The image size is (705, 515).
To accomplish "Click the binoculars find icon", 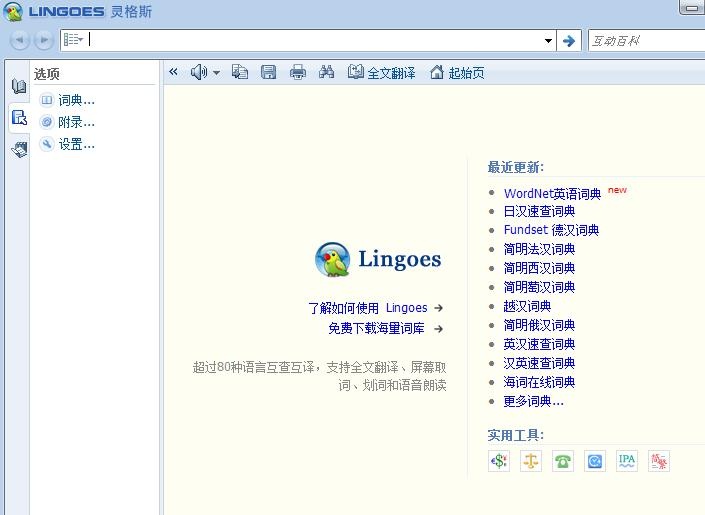I will [326, 72].
